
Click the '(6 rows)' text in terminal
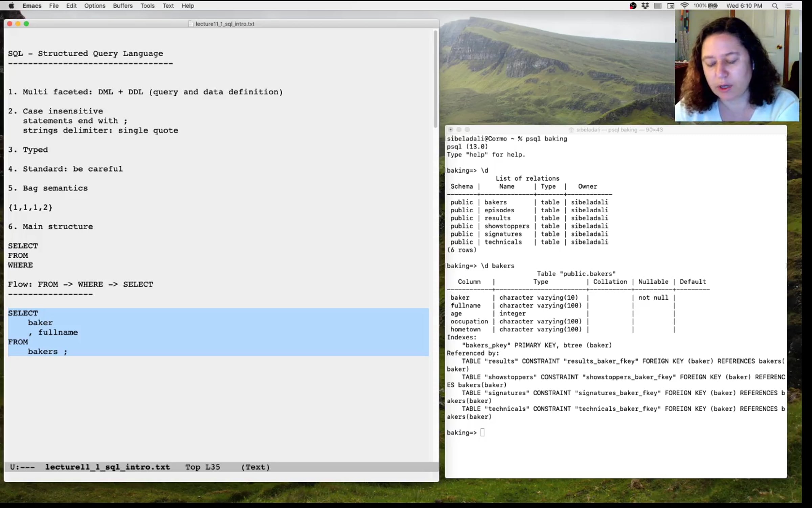click(x=462, y=250)
